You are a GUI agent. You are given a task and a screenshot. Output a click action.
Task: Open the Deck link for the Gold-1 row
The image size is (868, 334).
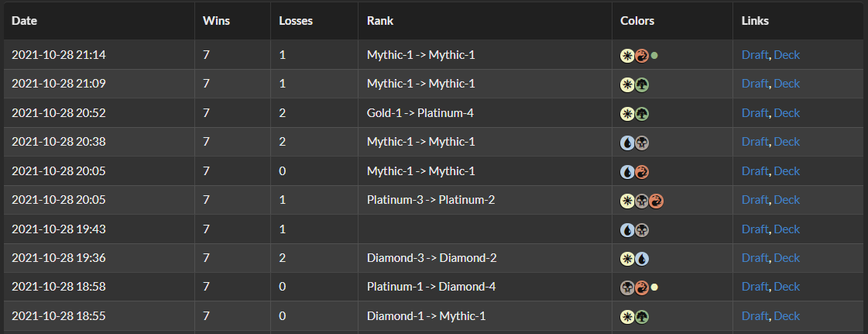click(787, 112)
